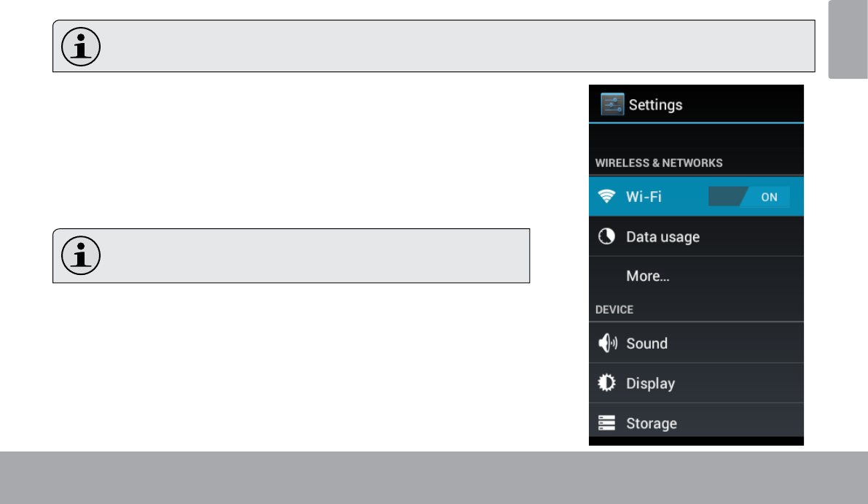
Task: Click the Sound speaker icon
Action: [x=607, y=344]
